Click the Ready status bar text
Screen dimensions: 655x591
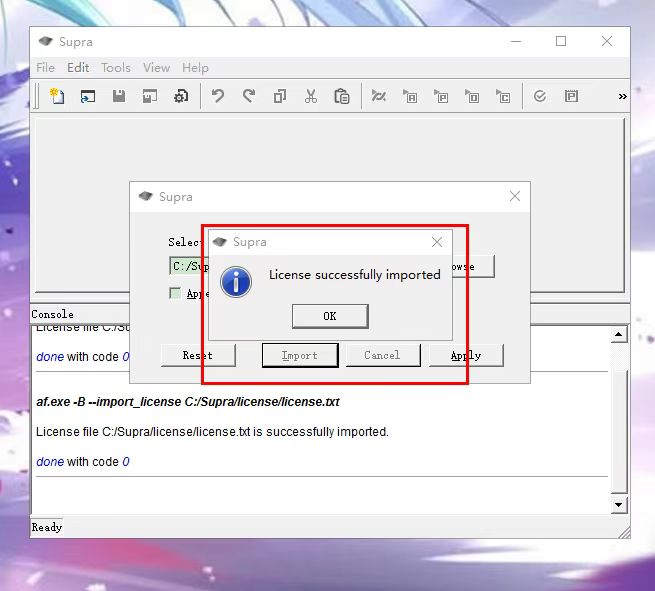(x=47, y=527)
